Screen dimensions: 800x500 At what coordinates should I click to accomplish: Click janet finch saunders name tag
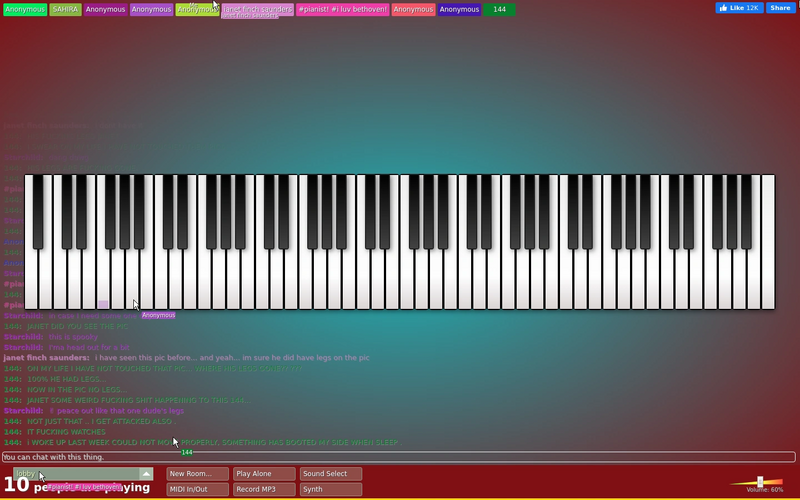pos(258,10)
